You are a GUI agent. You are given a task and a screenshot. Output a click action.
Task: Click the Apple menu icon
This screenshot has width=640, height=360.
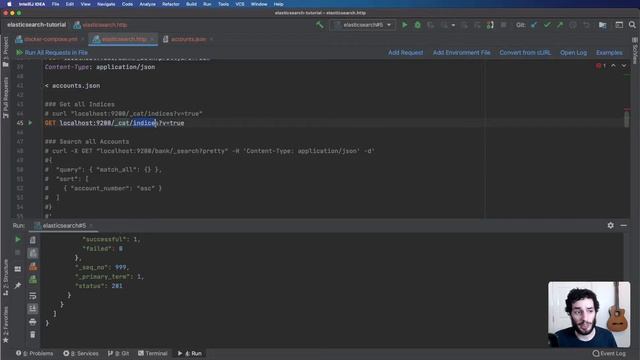click(x=9, y=4)
